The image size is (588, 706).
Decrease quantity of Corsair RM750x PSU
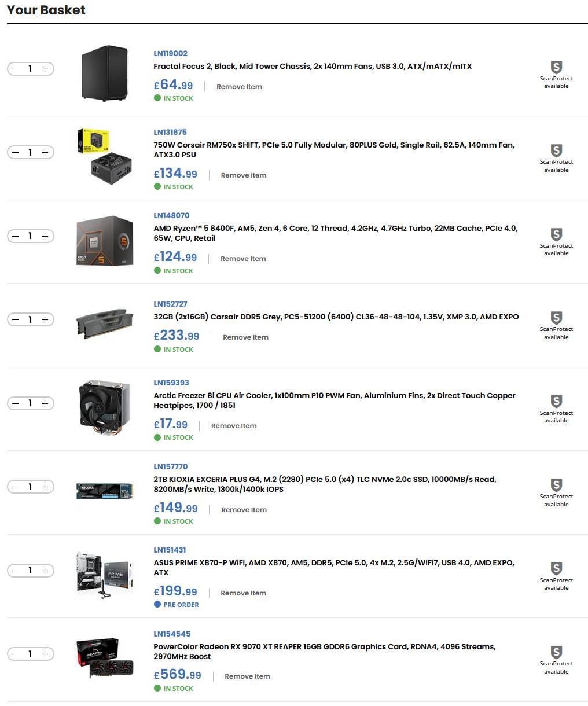(16, 152)
